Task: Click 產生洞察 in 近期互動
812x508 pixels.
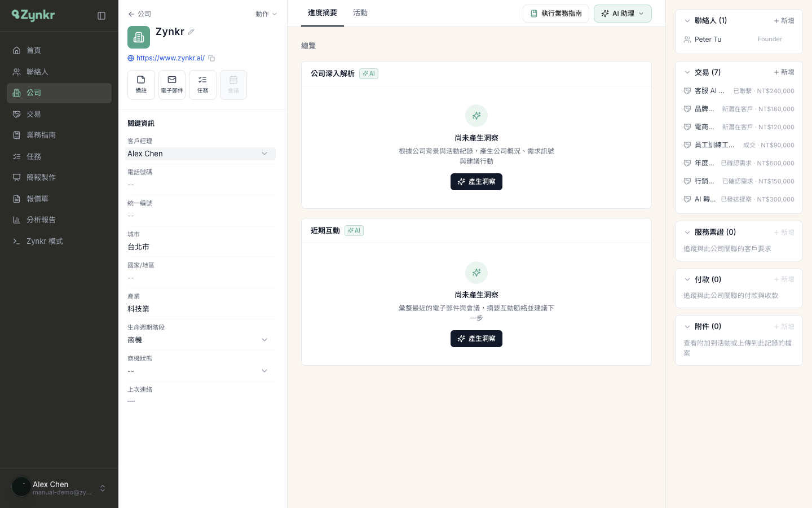Action: point(476,339)
